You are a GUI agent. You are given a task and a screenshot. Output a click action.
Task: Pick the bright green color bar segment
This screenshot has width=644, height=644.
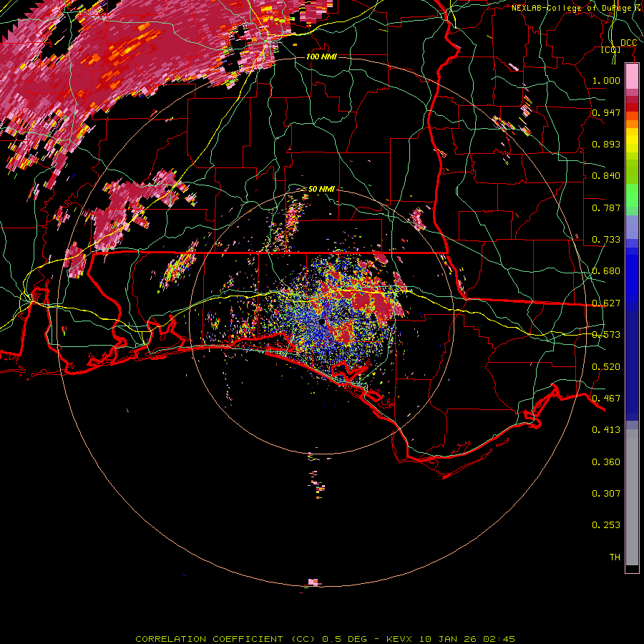point(632,195)
